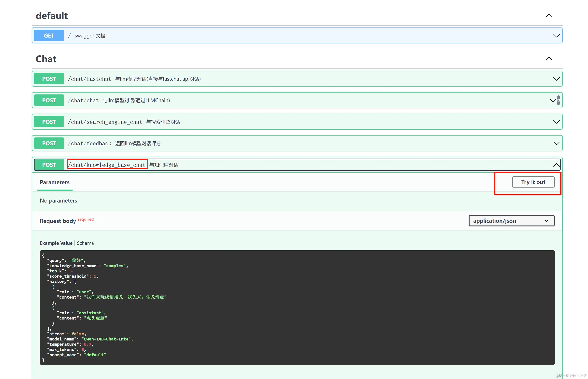Click the "score_threshold": 1 line
This screenshot has width=588, height=379.
[73, 276]
